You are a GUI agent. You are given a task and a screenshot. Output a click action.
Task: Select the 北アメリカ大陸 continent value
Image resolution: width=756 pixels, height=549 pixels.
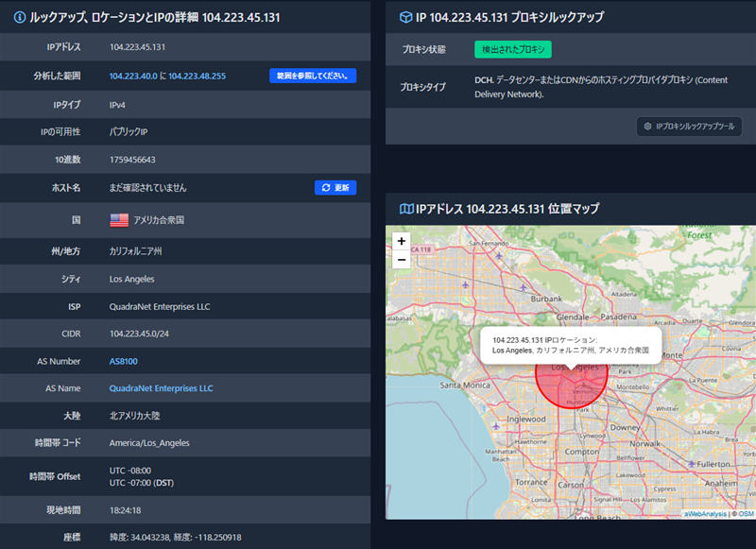tap(134, 416)
